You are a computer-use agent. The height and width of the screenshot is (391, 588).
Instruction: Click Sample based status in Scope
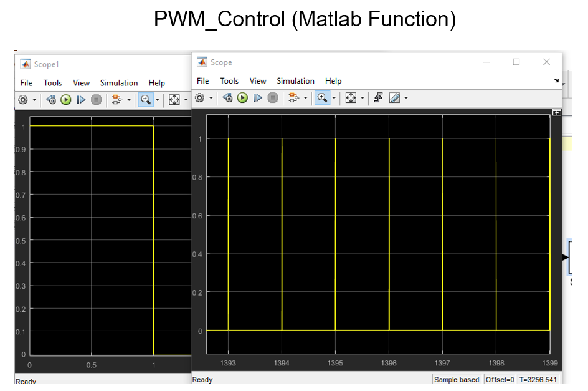(x=457, y=379)
